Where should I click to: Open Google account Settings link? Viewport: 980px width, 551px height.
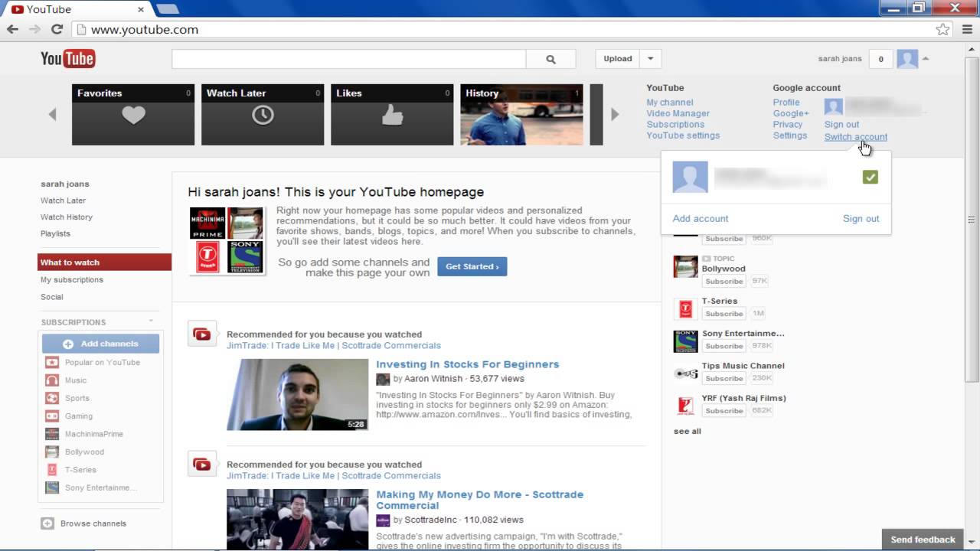click(x=790, y=135)
